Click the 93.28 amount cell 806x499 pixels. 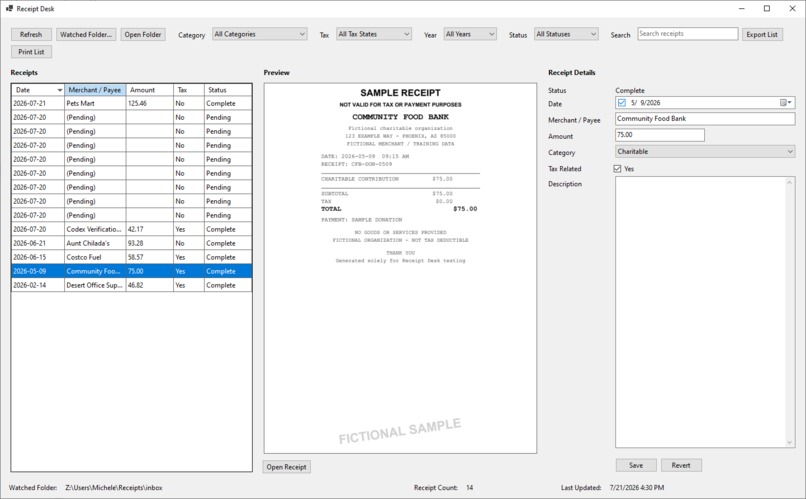click(150, 243)
